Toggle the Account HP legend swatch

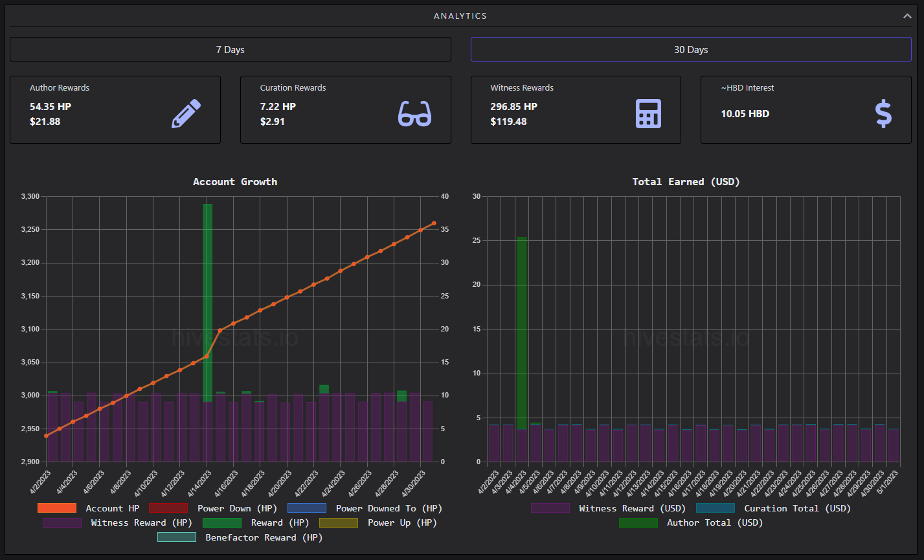[x=57, y=508]
